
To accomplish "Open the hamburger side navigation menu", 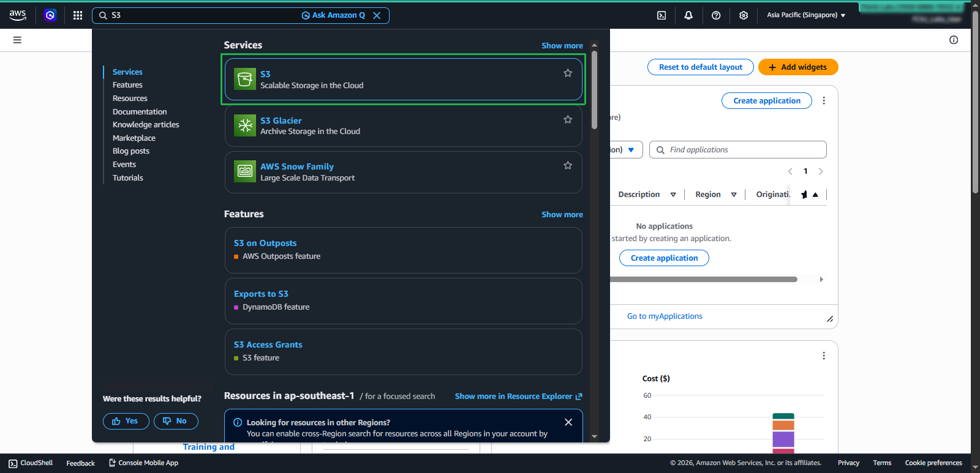I will (x=17, y=40).
